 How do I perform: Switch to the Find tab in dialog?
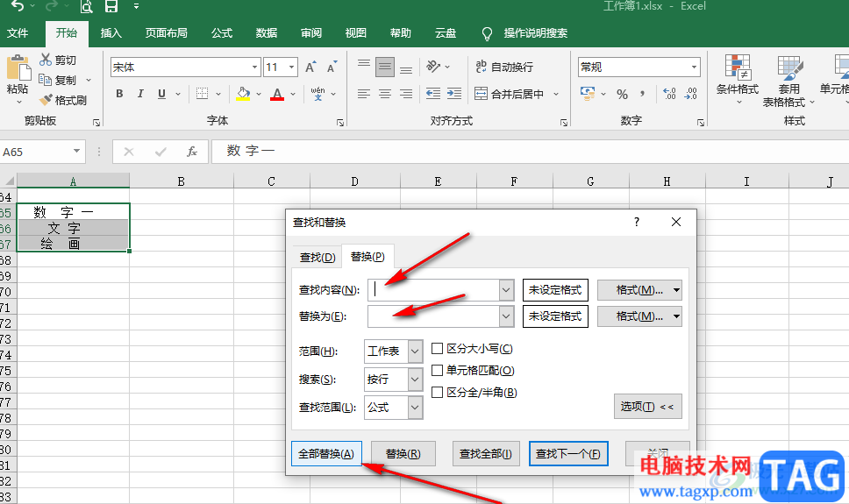coord(317,257)
